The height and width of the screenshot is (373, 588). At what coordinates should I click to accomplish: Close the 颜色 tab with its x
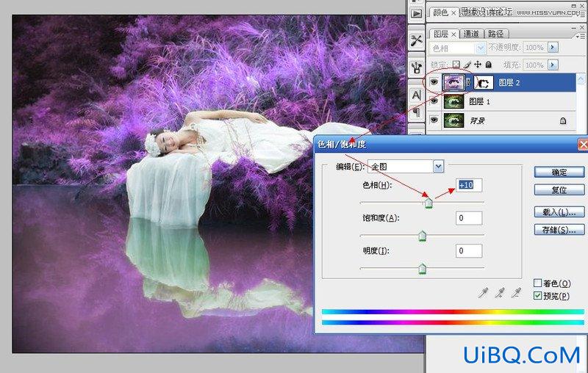tap(453, 13)
